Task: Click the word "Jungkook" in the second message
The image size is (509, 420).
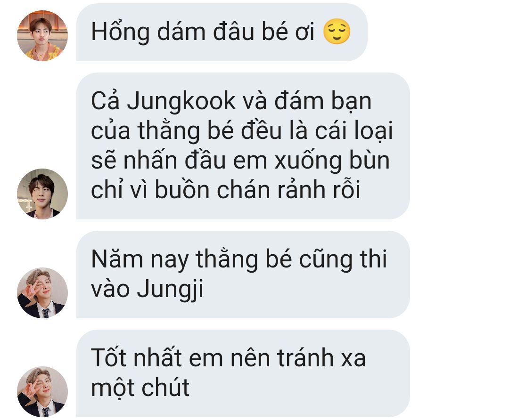Action: coord(181,101)
